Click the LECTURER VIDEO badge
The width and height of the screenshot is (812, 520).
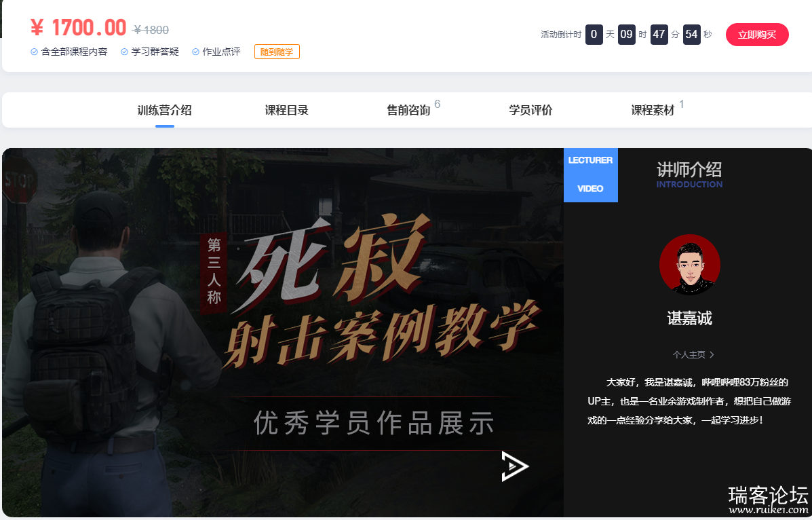coord(590,174)
